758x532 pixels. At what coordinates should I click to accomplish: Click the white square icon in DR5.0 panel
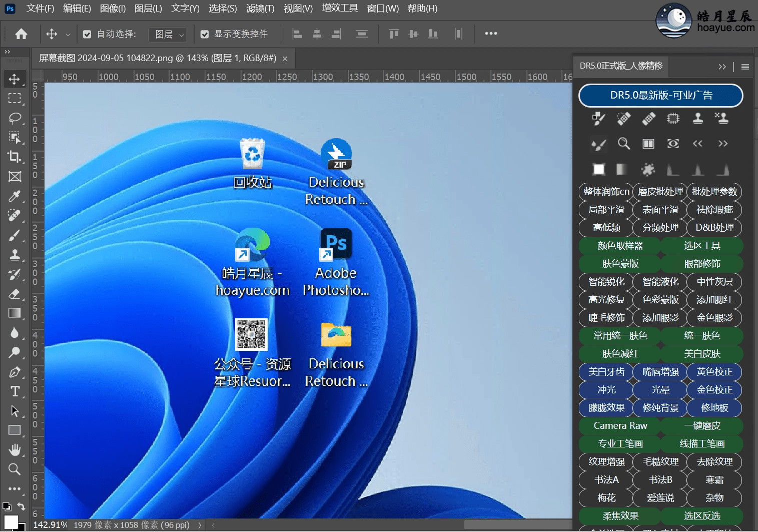[598, 169]
